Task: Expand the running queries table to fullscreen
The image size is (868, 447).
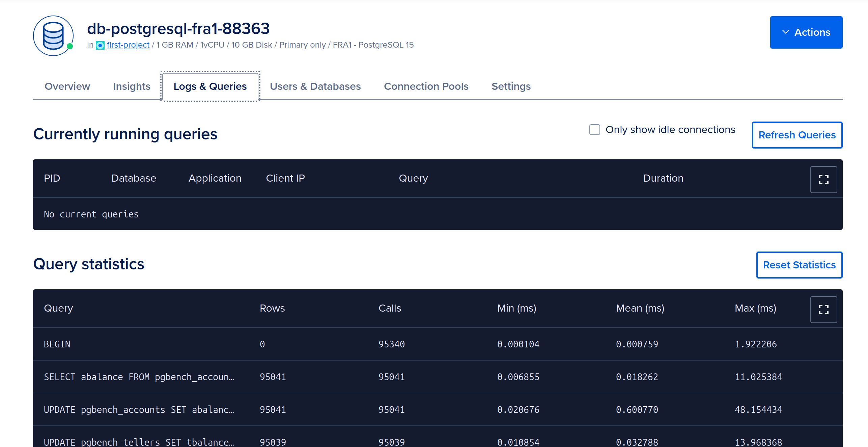Action: coord(823,179)
